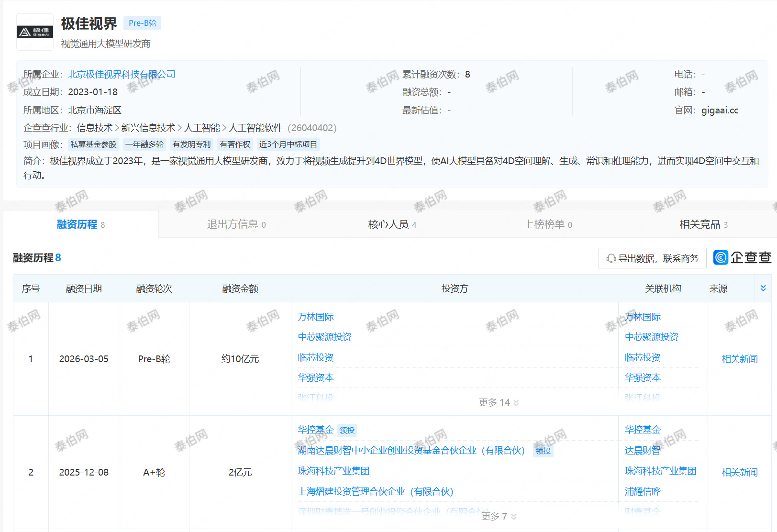Image resolution: width=777 pixels, height=532 pixels.
Task: Expand 更多 7 investors list
Action: click(x=499, y=516)
